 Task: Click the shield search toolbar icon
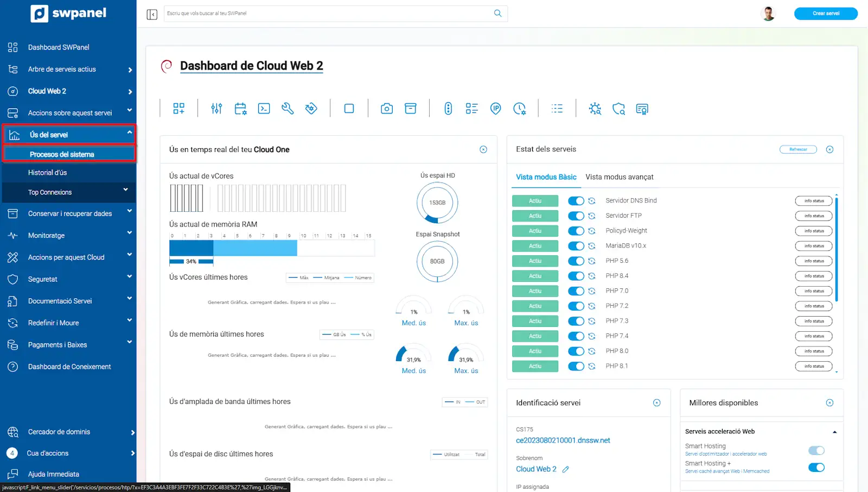[x=618, y=109]
